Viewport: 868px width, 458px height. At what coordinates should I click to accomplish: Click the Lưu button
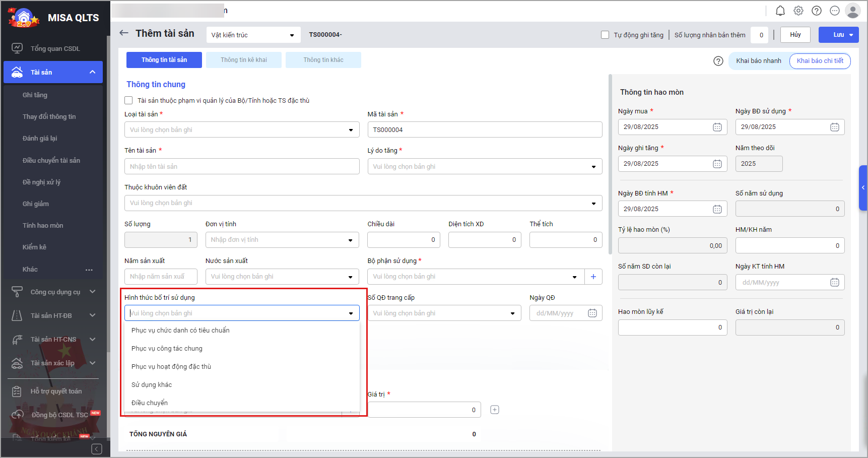point(838,35)
